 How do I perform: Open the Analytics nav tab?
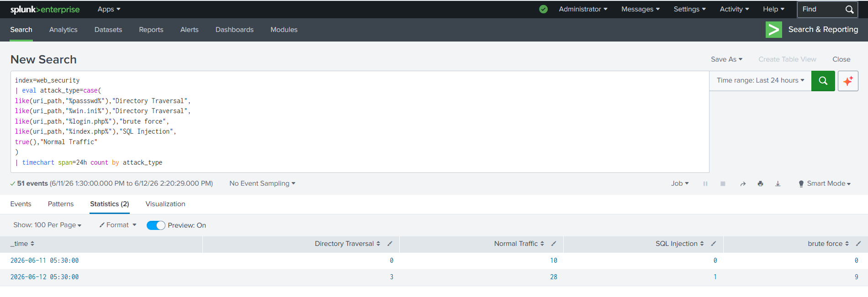point(63,30)
